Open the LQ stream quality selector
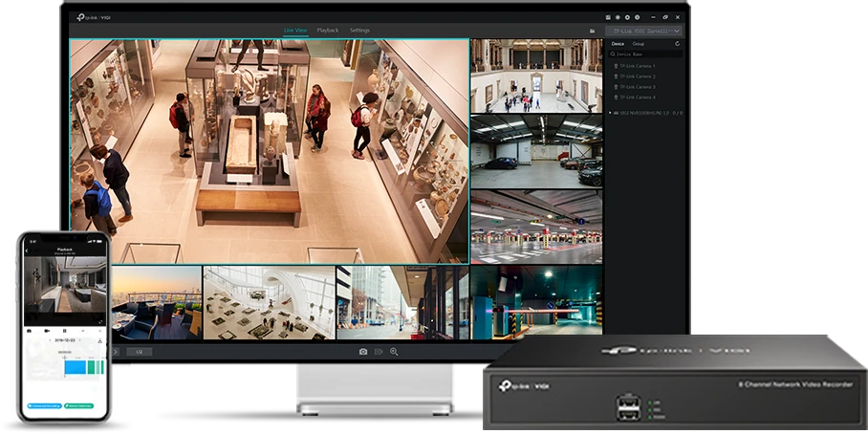The width and height of the screenshot is (868, 434). coord(140,352)
